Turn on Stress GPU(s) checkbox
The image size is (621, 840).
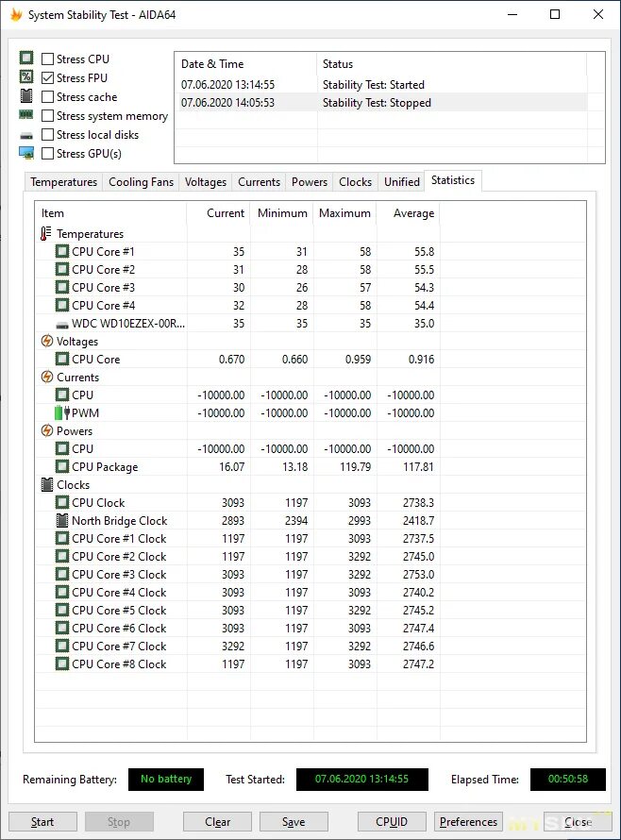click(48, 153)
